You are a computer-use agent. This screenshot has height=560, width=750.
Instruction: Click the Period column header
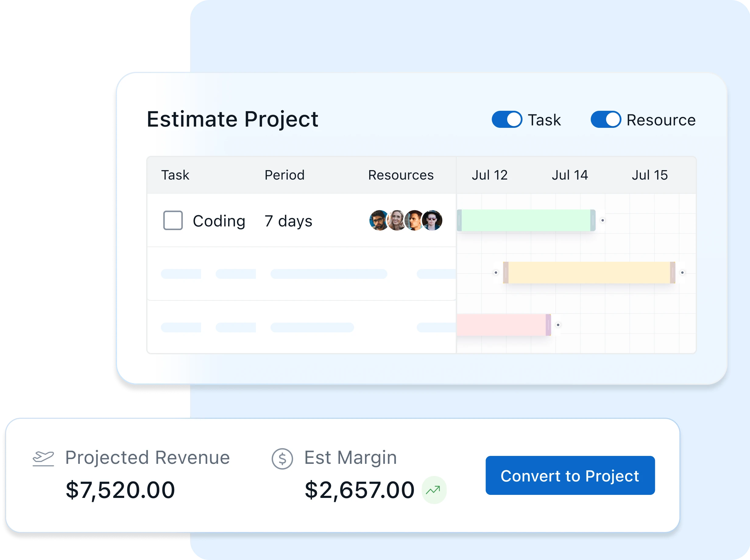pos(284,175)
